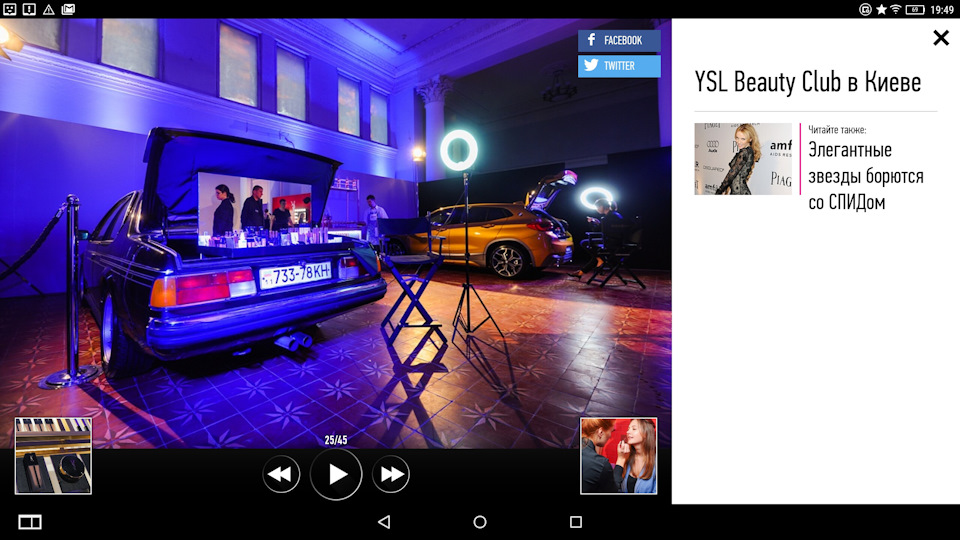Open the previous photo thumbnail of cosmetics
The width and height of the screenshot is (960, 540).
tap(53, 456)
